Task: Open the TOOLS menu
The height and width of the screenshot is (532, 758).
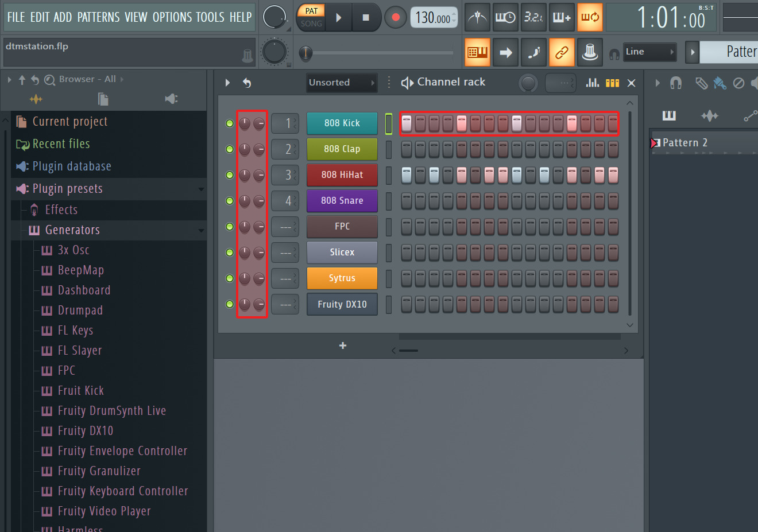Action: [x=210, y=17]
